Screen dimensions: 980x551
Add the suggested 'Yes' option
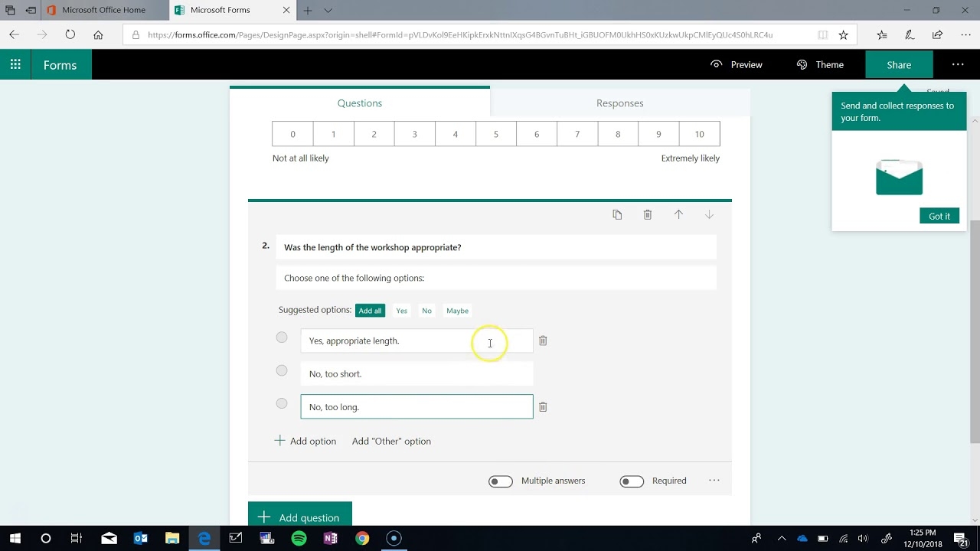(x=402, y=311)
